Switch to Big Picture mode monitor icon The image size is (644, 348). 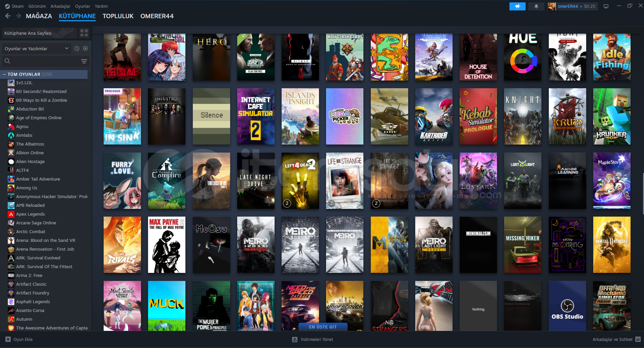pos(606,6)
